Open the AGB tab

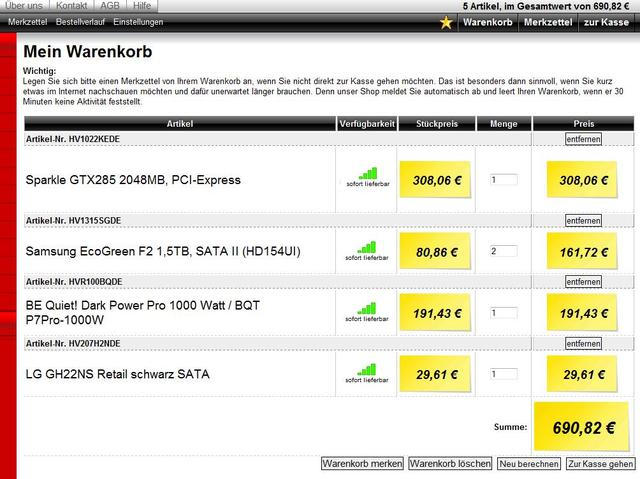point(110,6)
